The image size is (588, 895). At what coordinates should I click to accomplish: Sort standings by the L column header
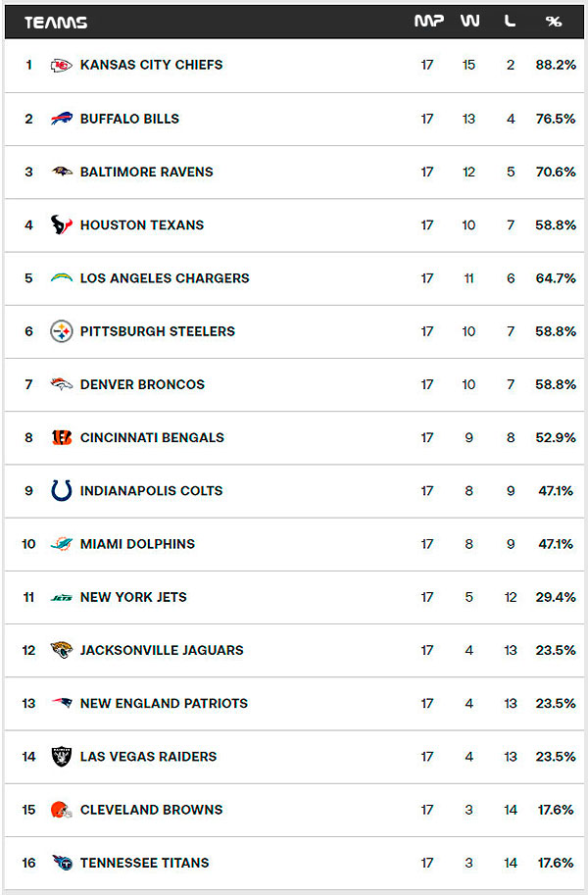pyautogui.click(x=510, y=22)
